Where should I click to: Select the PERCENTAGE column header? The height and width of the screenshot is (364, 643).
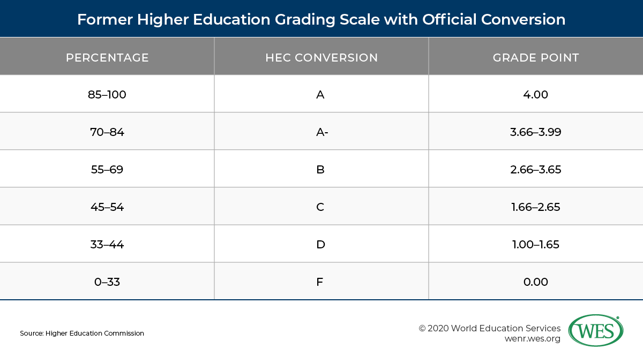[x=107, y=58]
